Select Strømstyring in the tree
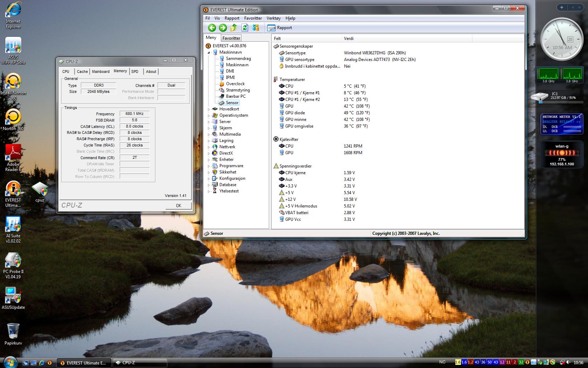 [238, 90]
